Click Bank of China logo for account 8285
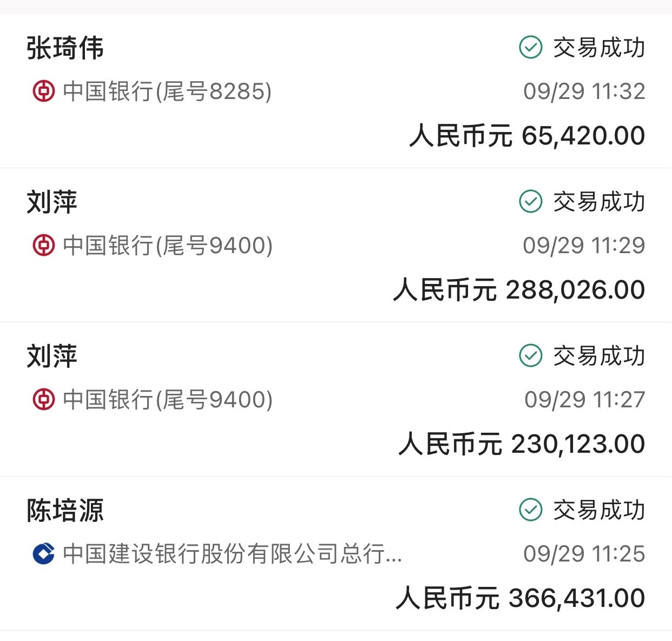672x641 pixels. click(43, 91)
